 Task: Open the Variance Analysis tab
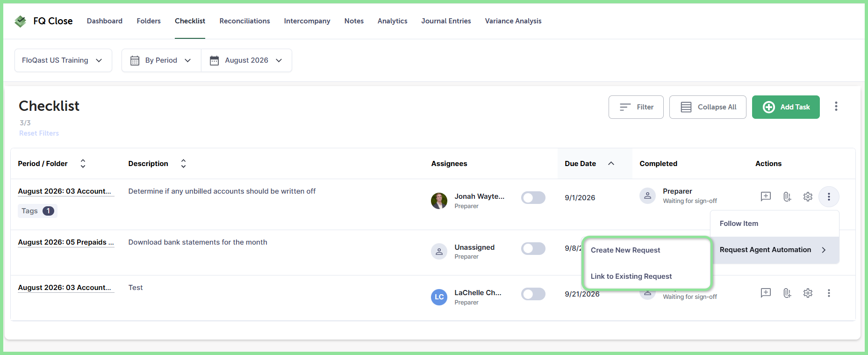[513, 21]
